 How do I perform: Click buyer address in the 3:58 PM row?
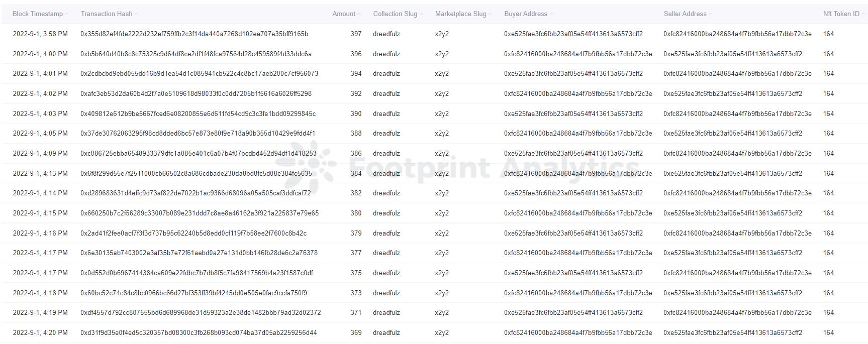[x=573, y=34]
